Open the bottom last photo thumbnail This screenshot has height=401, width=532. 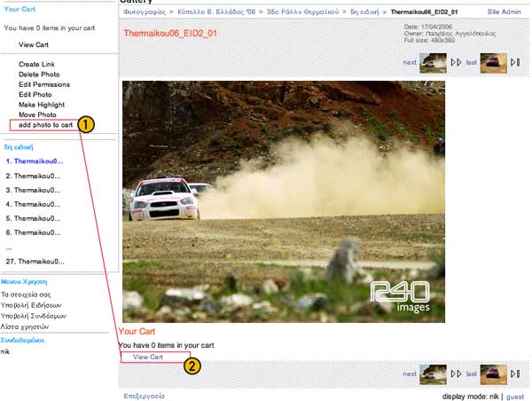[x=493, y=374]
